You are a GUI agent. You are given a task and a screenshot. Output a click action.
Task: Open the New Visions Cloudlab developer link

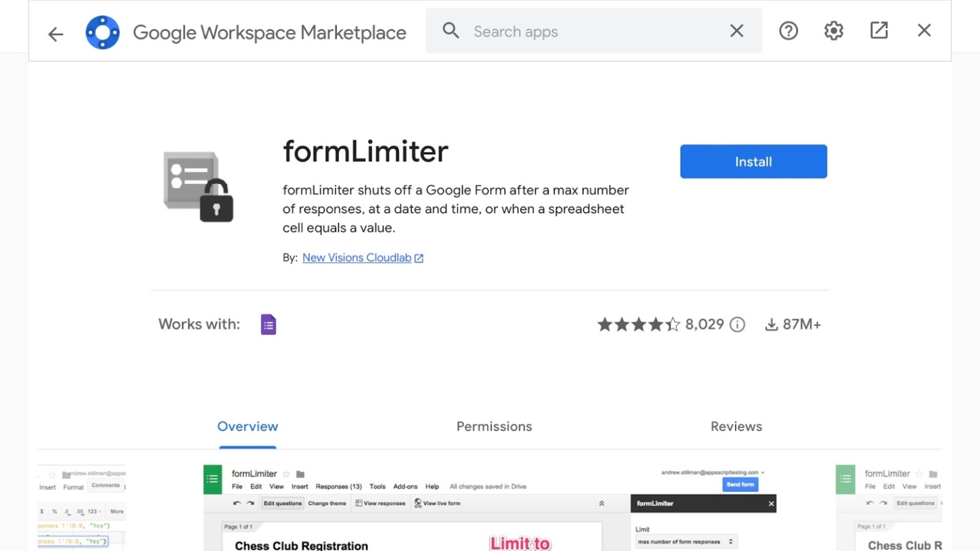pyautogui.click(x=357, y=258)
